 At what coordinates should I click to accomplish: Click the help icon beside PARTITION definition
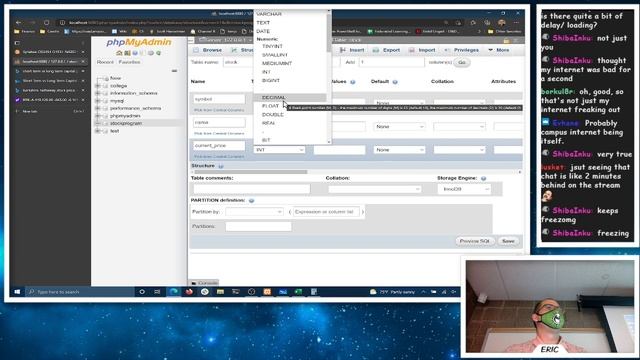(x=251, y=200)
